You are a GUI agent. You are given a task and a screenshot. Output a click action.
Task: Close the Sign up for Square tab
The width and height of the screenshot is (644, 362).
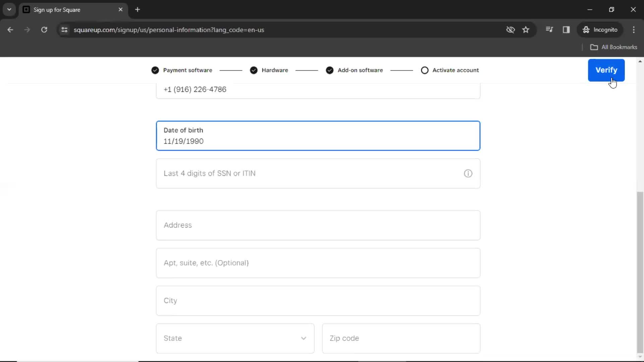120,10
